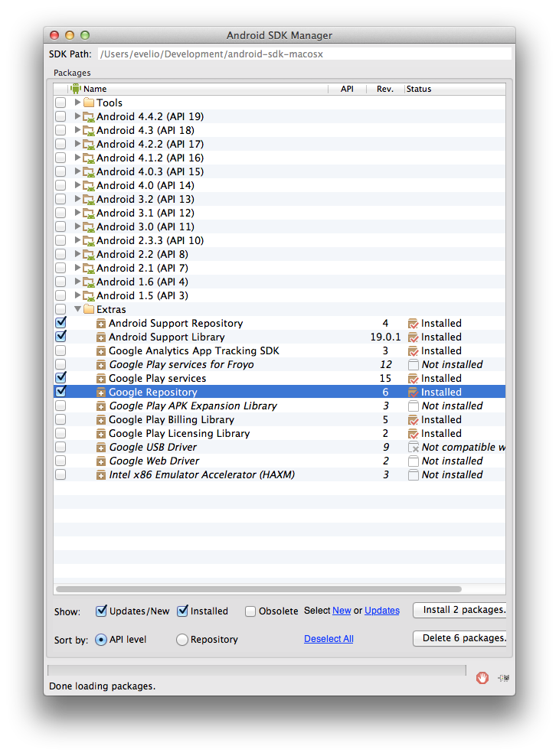Screen dimensions: 559x756
Task: Click package icon beside Google Repository
Action: click(101, 393)
